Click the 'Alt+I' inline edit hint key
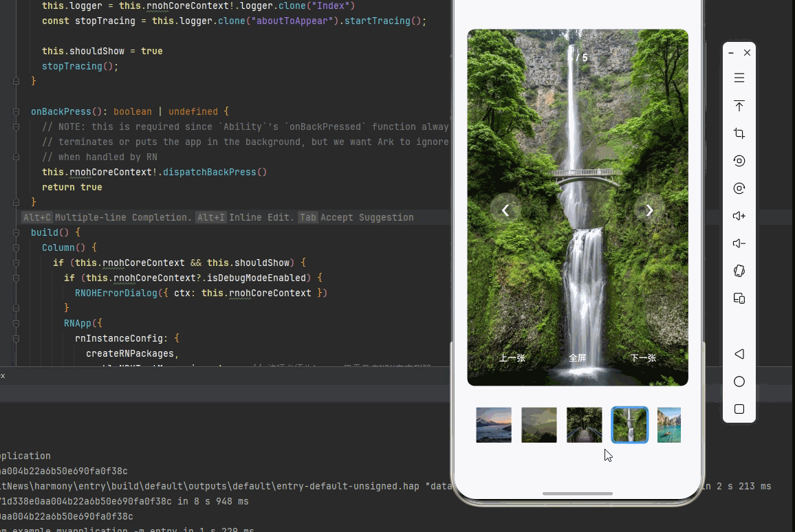The image size is (795, 532). tap(211, 217)
